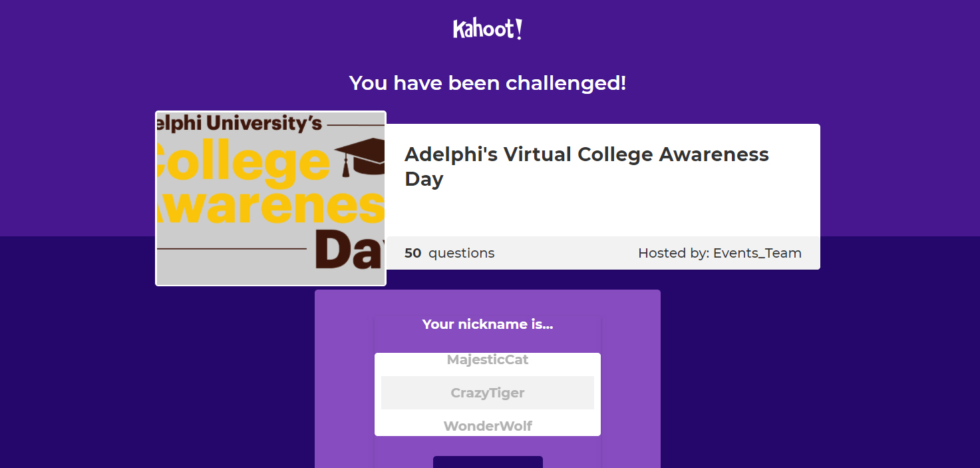Select the WonderWolf nickname option

[x=488, y=426]
